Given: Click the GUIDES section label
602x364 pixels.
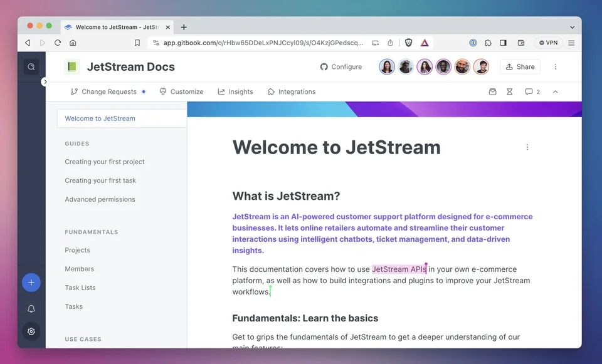Looking at the screenshot, I should click(x=77, y=144).
